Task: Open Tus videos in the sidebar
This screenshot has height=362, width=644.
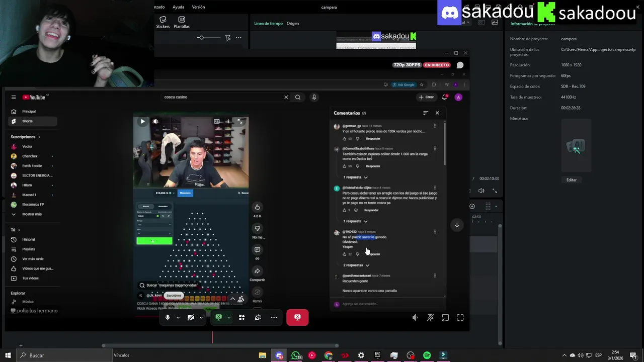Action: (x=30, y=278)
